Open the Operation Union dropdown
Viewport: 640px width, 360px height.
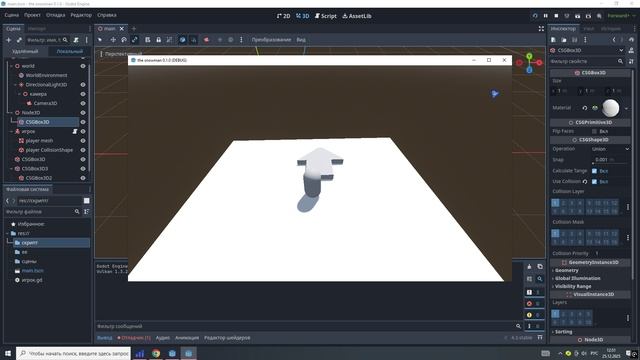(x=610, y=149)
